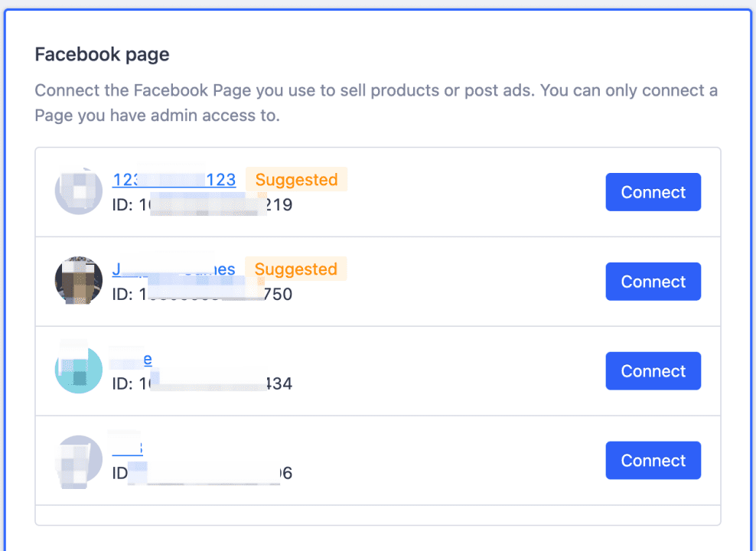The image size is (756, 551).
Task: Connect the page with ID ending 750
Action: 653,282
